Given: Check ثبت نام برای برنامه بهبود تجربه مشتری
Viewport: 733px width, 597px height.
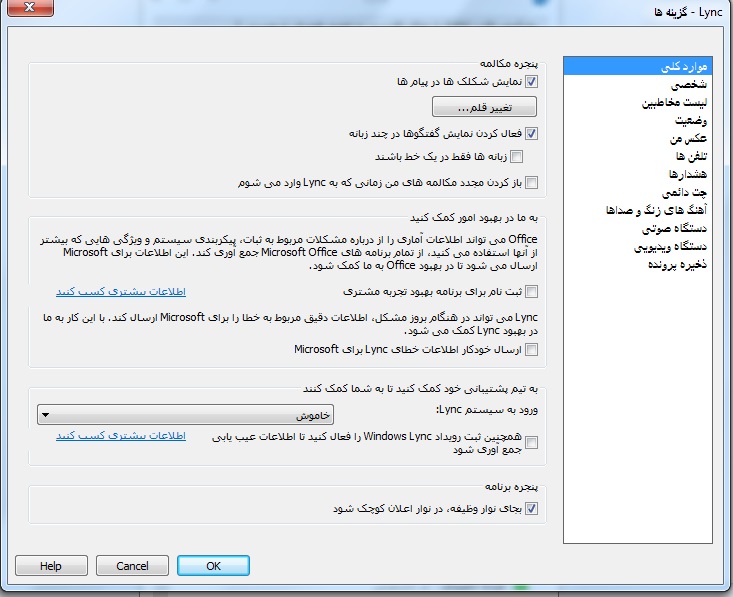Looking at the screenshot, I should [531, 292].
